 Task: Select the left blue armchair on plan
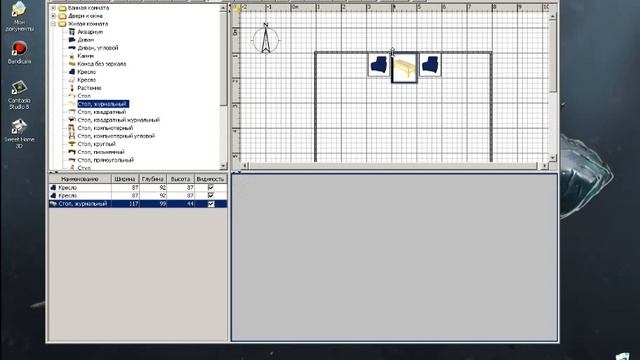379,65
